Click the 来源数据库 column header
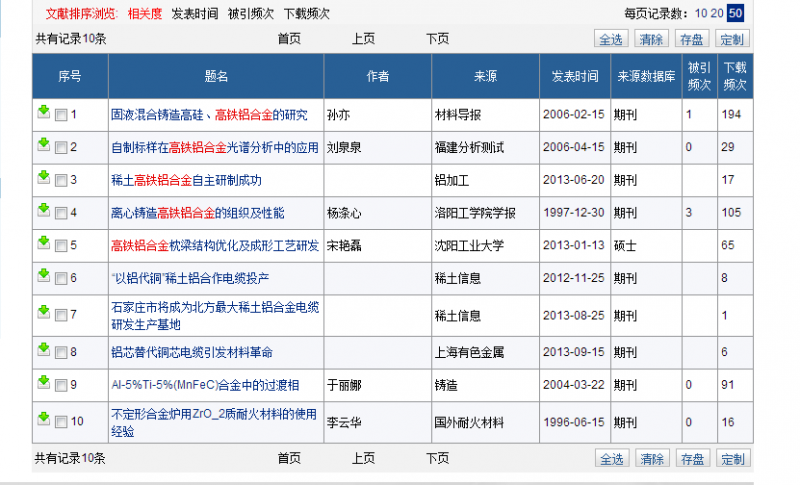Viewport: 800px width, 485px height. pyautogui.click(x=646, y=76)
